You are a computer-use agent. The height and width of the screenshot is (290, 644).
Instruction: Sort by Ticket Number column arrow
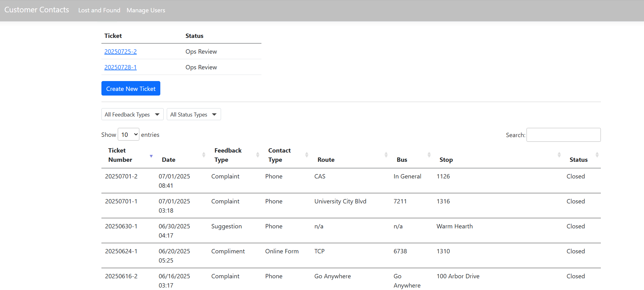pyautogui.click(x=151, y=156)
